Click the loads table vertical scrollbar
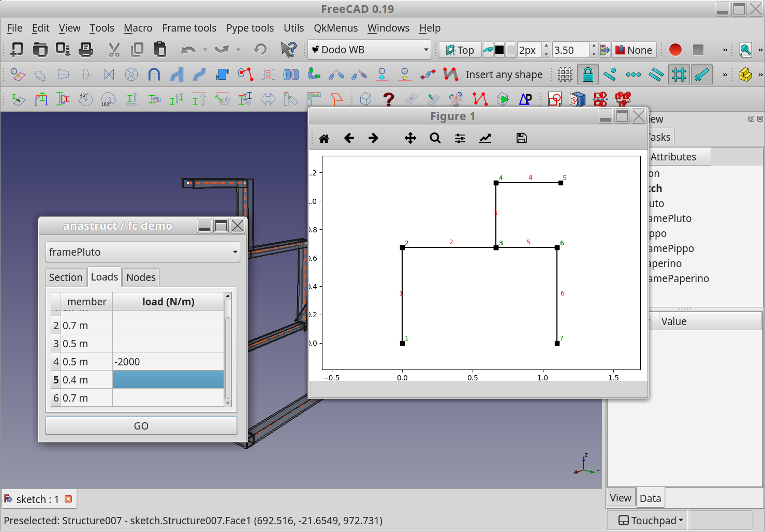Screen dimensions: 765x532 [228, 350]
